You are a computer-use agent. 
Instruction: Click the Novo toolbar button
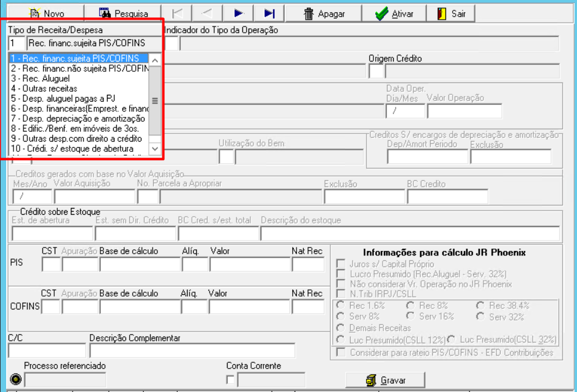46,14
